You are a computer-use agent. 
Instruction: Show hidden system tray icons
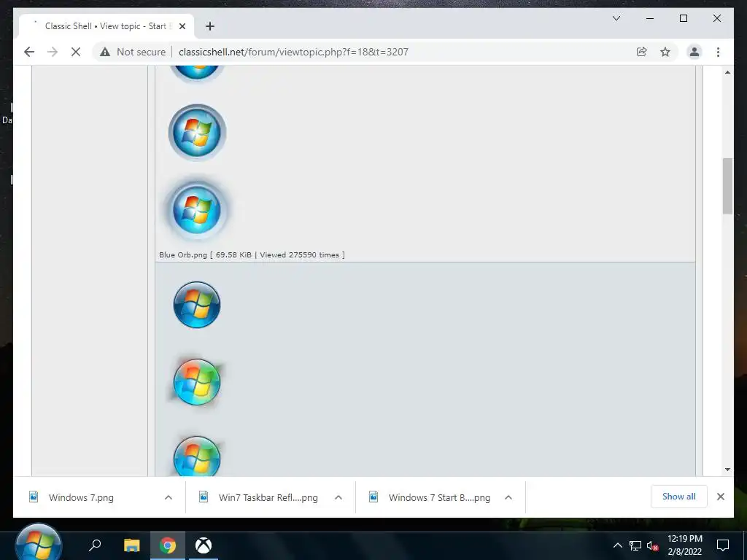(617, 545)
